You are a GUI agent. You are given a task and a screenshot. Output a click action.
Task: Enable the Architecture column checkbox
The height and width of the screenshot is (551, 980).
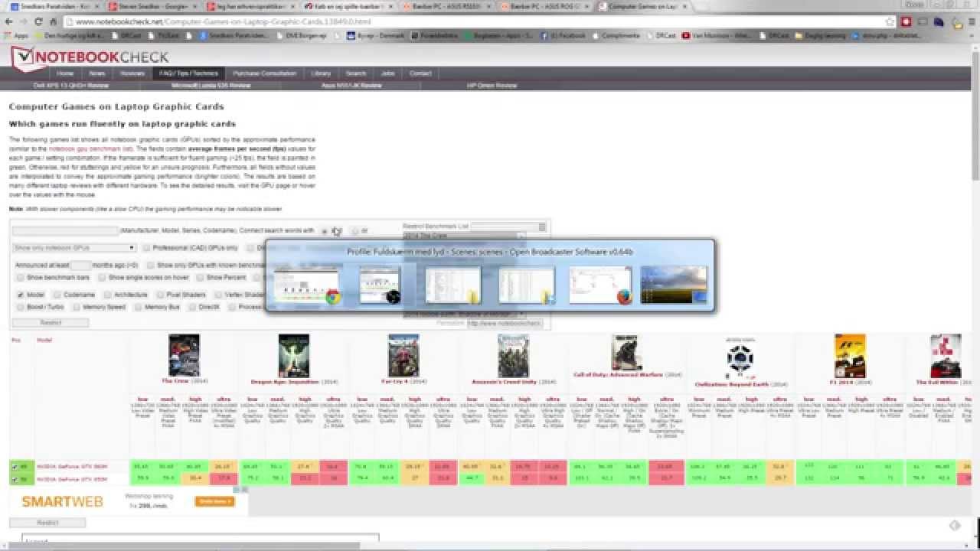point(107,295)
